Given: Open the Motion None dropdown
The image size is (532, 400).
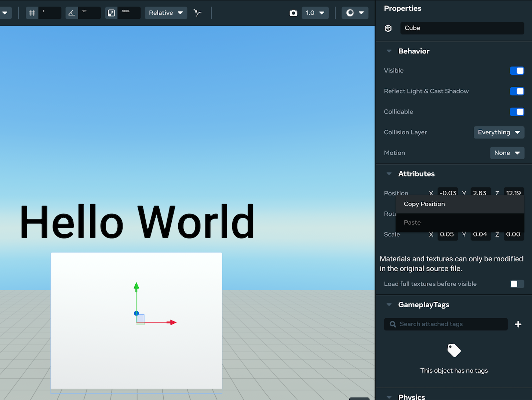Looking at the screenshot, I should point(507,153).
